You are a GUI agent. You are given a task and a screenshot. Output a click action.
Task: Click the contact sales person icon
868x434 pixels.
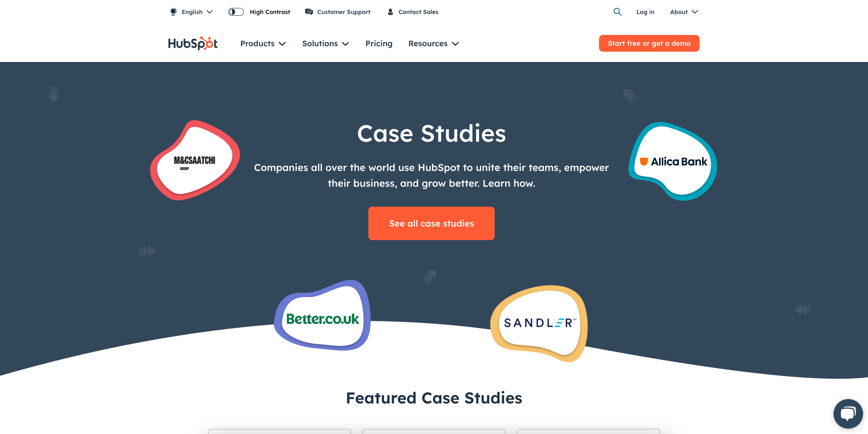click(390, 12)
